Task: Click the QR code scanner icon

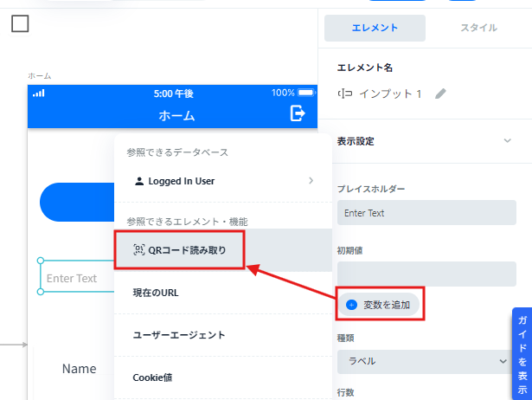Action: point(138,250)
